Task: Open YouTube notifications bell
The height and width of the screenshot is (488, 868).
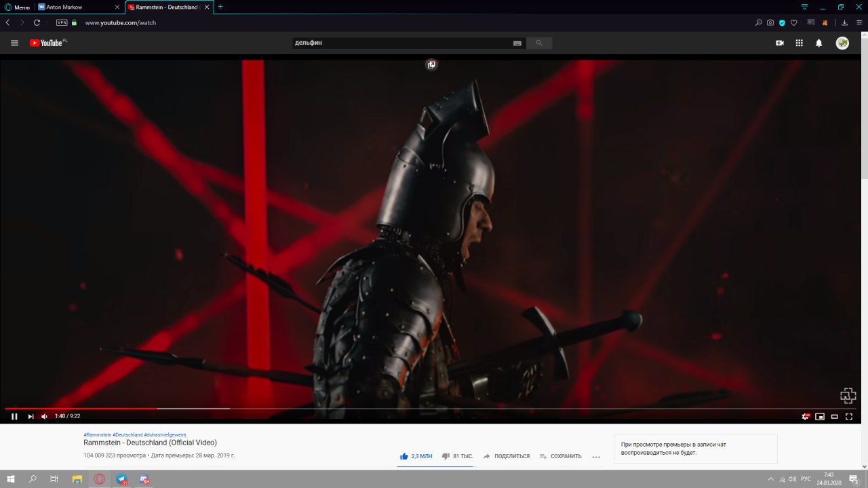Action: click(x=819, y=43)
